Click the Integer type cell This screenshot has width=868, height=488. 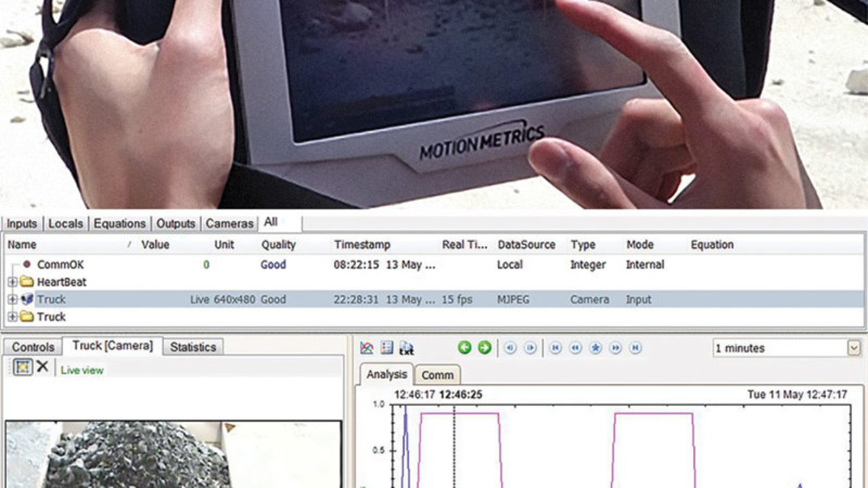pyautogui.click(x=589, y=264)
